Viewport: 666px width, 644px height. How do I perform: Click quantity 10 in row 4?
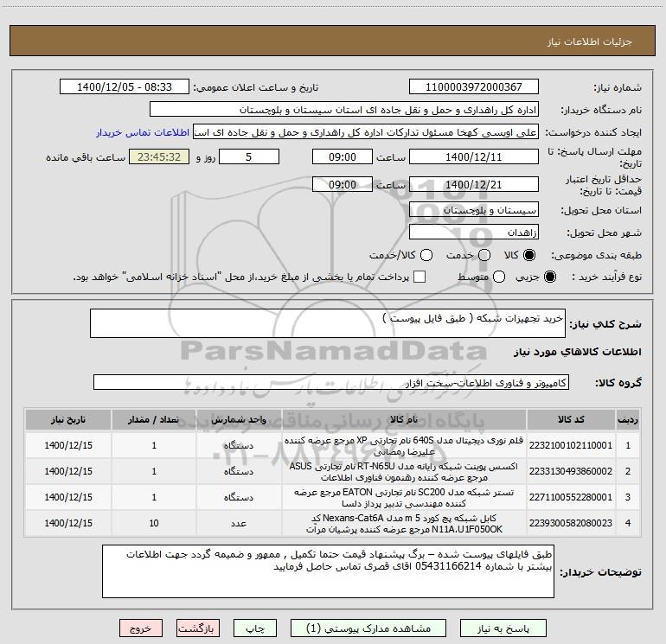[x=154, y=523]
